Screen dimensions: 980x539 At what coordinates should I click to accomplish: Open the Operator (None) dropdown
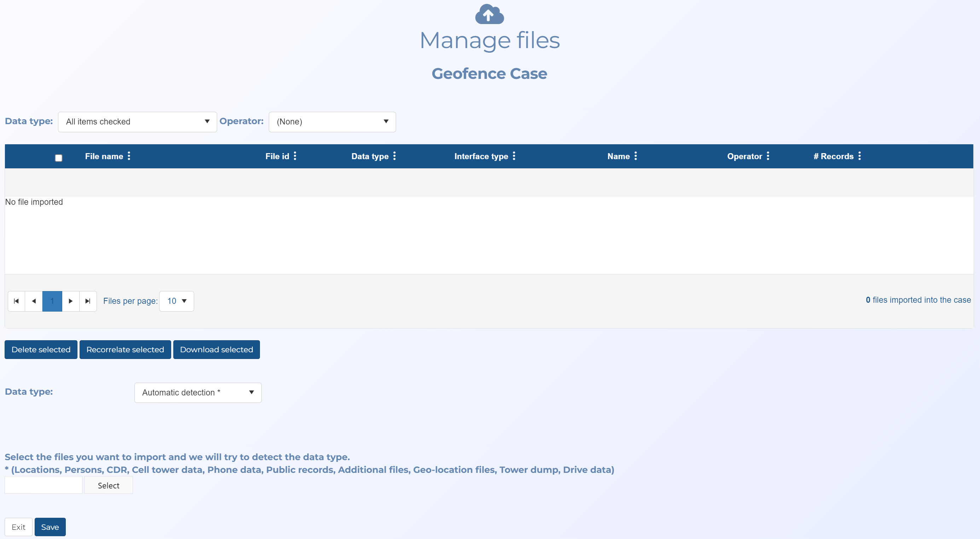pyautogui.click(x=332, y=122)
